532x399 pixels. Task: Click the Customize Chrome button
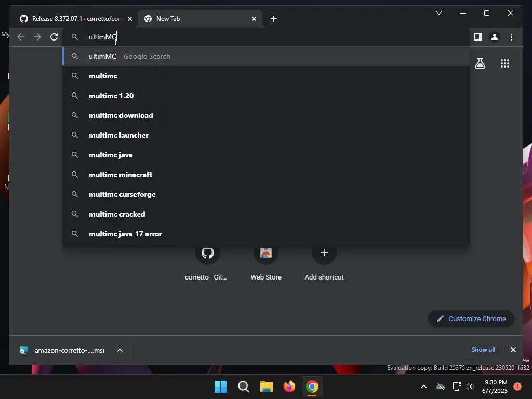(471, 318)
